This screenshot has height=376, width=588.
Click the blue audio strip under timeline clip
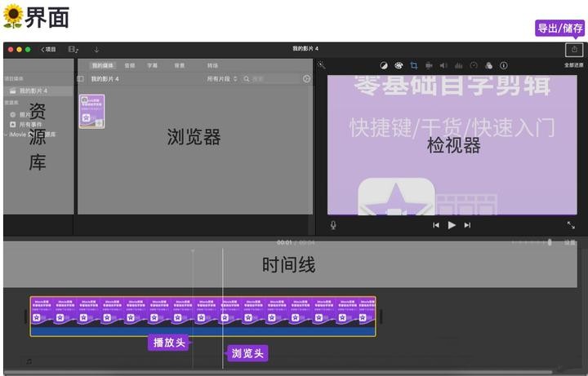click(x=203, y=331)
